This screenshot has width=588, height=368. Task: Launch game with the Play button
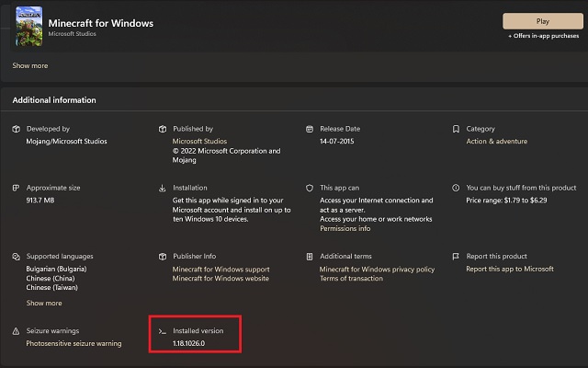point(543,21)
